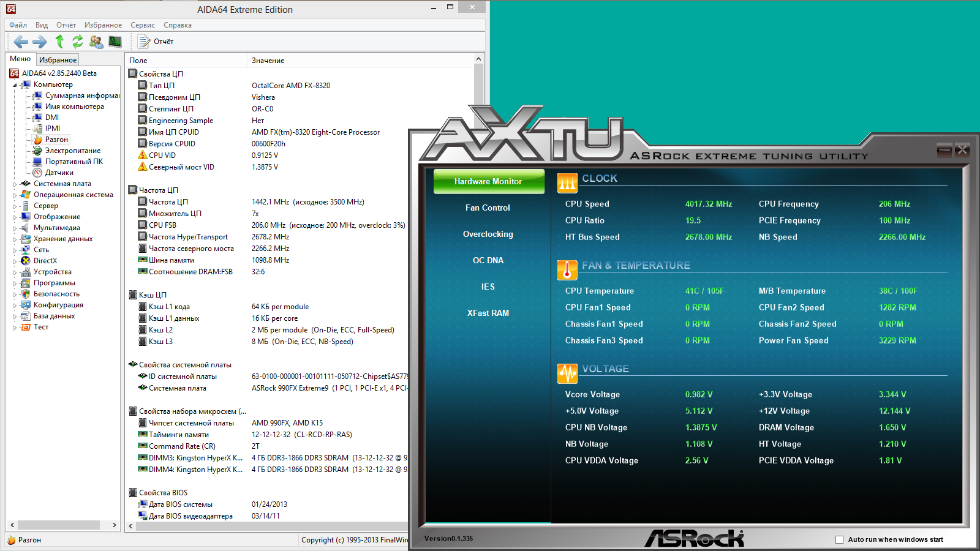
Task: Open OC DNA section in AXTU
Action: click(488, 260)
